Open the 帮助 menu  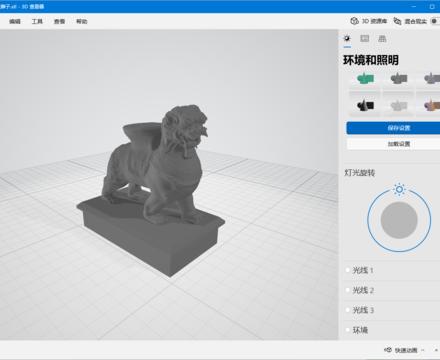82,21
